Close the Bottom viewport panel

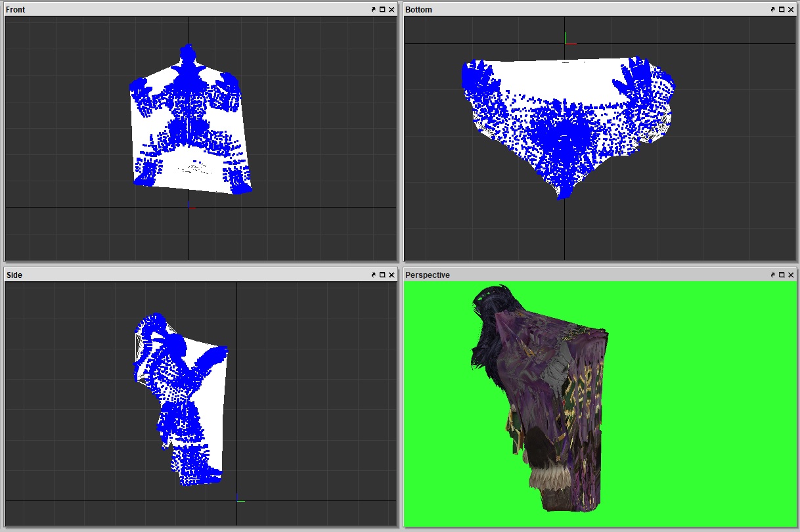point(791,10)
